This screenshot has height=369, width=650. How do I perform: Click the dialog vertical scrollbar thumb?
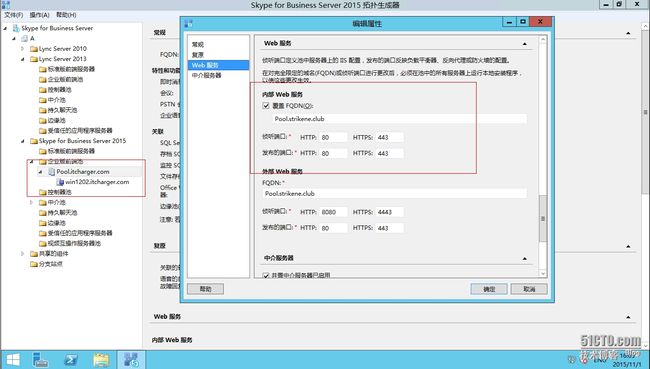pos(543,218)
